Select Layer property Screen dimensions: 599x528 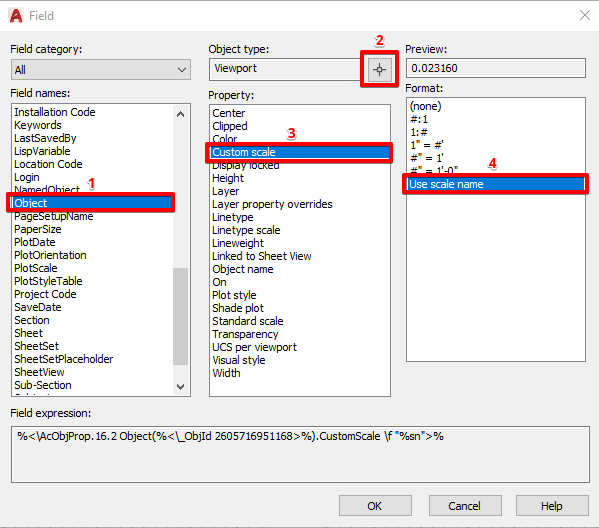pyautogui.click(x=225, y=191)
